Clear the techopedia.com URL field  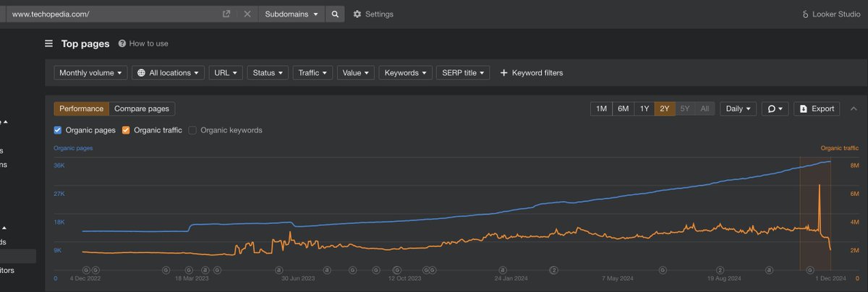pyautogui.click(x=247, y=14)
